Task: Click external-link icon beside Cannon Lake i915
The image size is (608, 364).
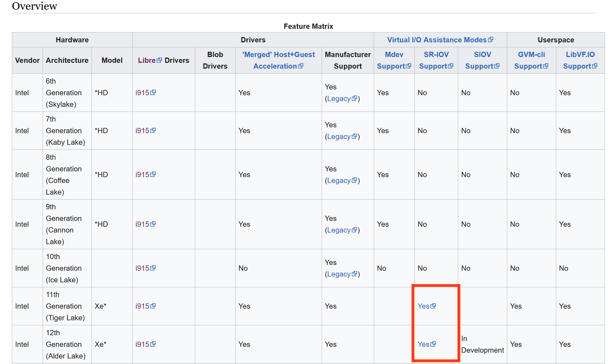Action: 153,224
